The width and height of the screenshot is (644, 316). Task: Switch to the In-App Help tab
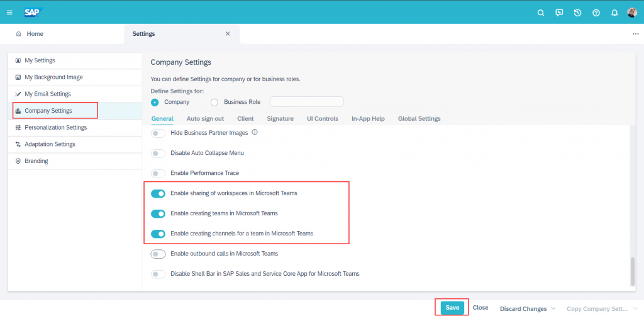368,119
